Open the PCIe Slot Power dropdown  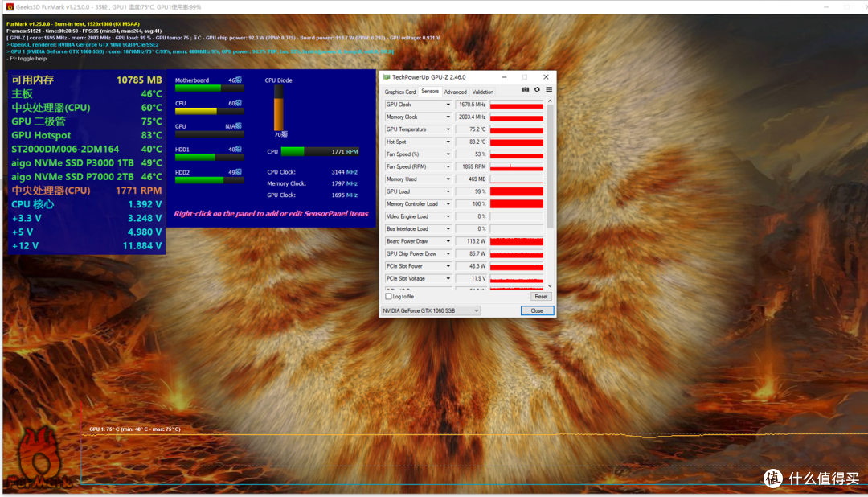[448, 266]
